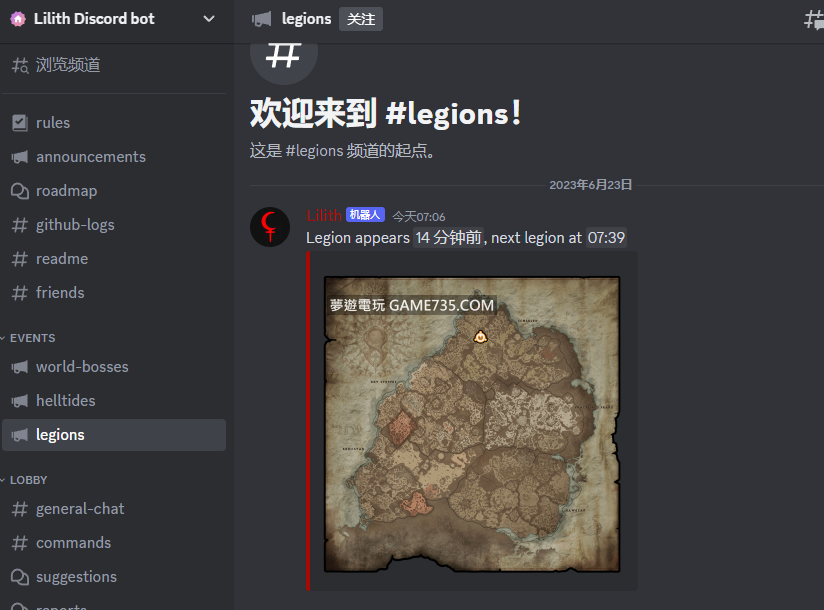Screen dimensions: 824x610
Task: Switch to the friends channel
Action: [114, 293]
